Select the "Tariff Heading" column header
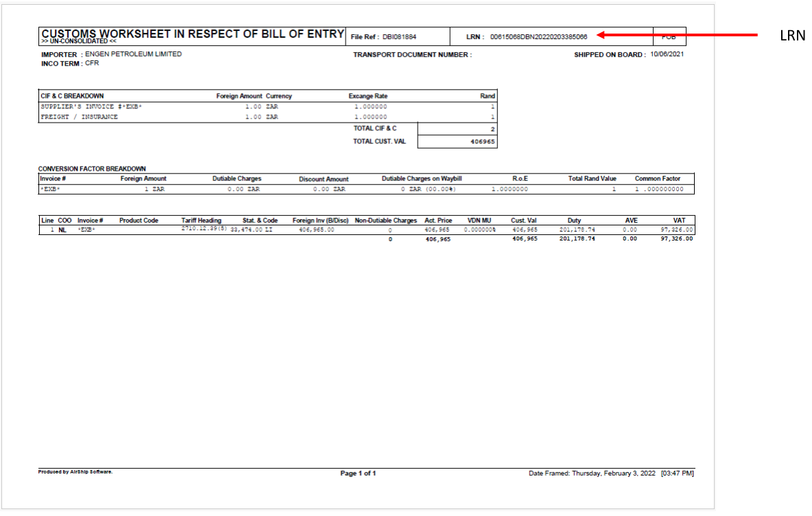The image size is (812, 516). point(201,221)
